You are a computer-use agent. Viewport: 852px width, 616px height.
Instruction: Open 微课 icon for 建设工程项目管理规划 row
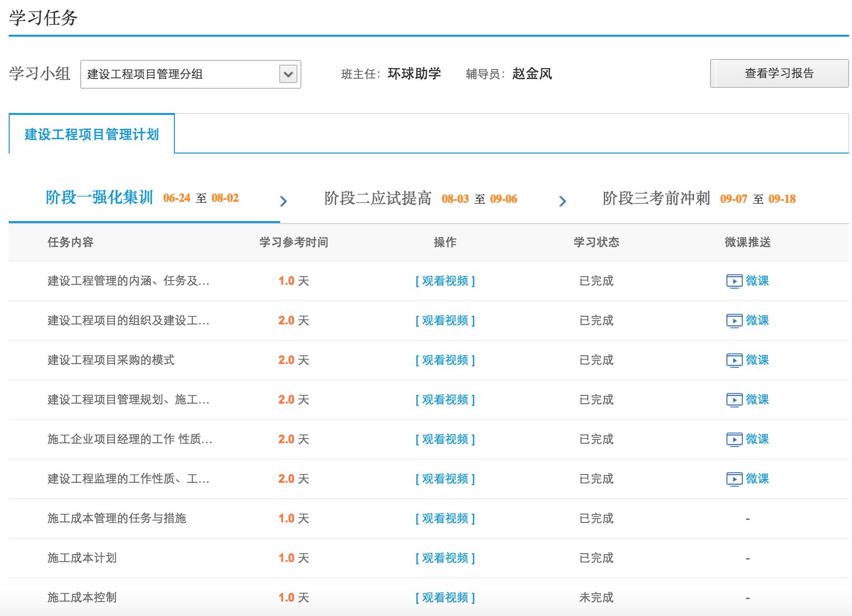(734, 400)
